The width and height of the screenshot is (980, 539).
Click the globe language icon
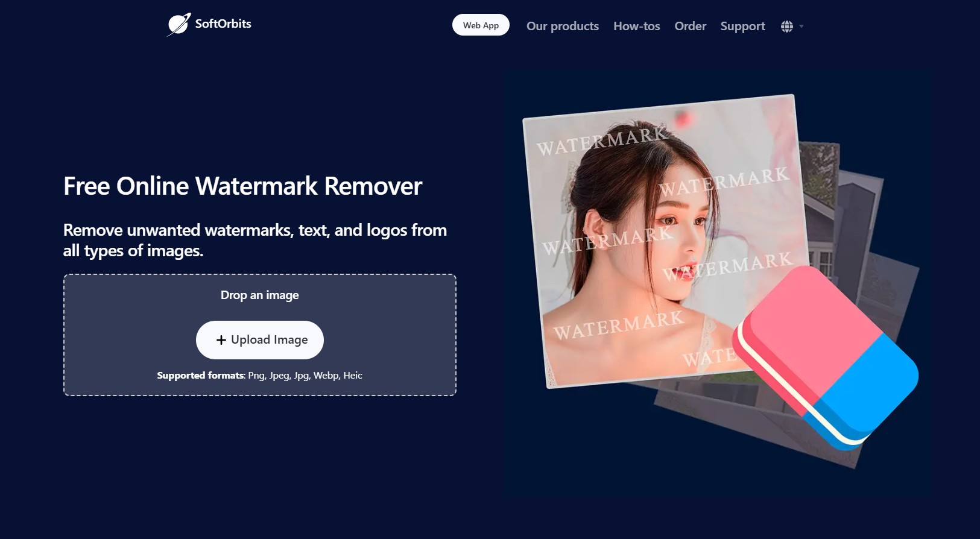tap(787, 27)
